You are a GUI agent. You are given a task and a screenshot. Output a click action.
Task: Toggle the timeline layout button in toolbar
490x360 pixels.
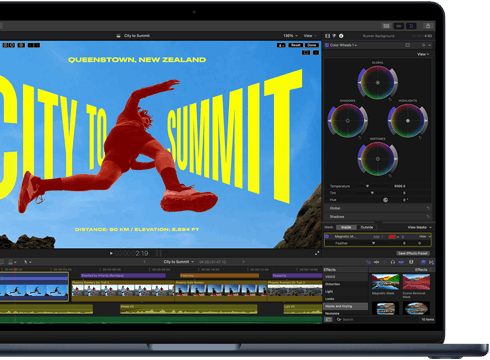(399, 26)
